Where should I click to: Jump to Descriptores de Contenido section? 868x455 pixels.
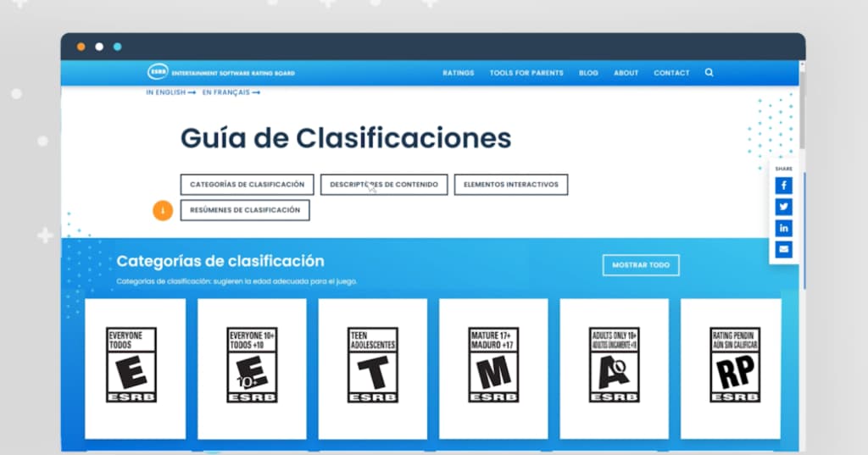pyautogui.click(x=384, y=185)
